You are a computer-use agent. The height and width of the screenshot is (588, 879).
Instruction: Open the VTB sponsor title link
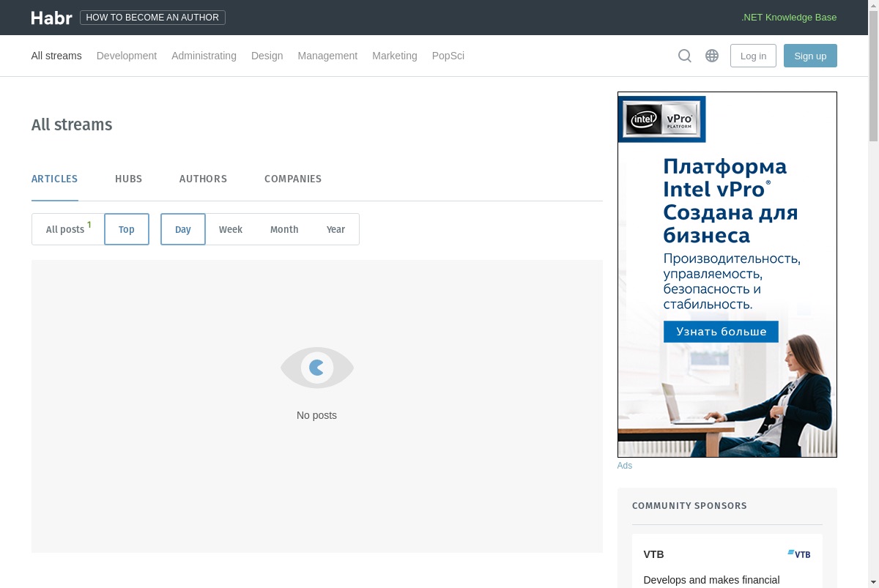(654, 554)
